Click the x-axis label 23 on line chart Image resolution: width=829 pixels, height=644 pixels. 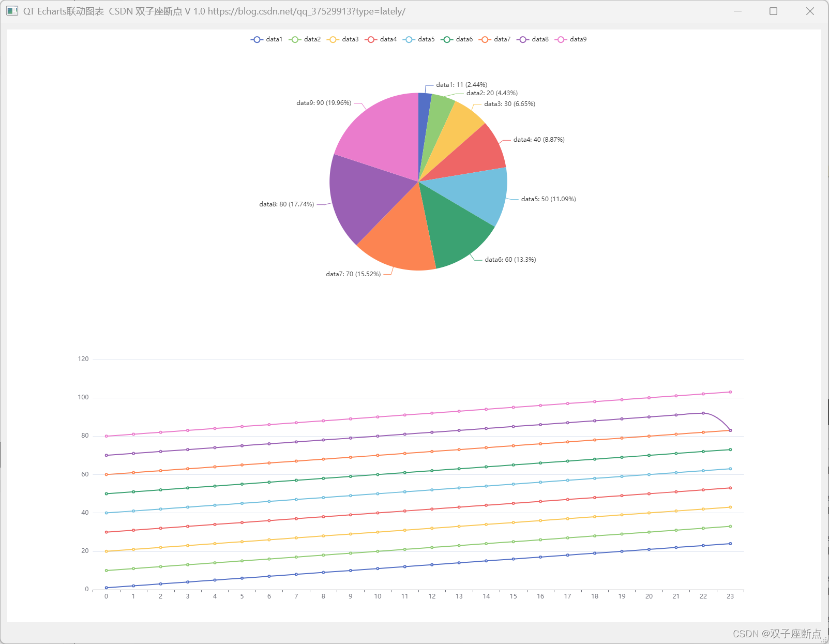pyautogui.click(x=730, y=596)
